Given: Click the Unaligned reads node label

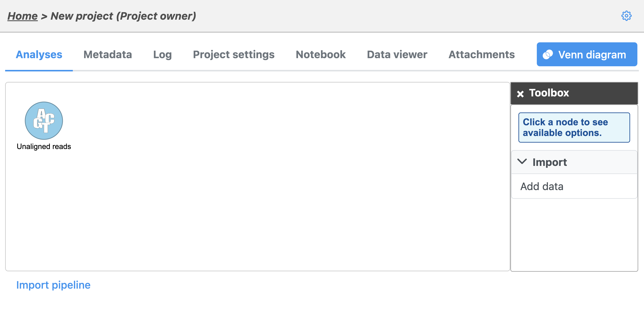Looking at the screenshot, I should click(x=44, y=146).
